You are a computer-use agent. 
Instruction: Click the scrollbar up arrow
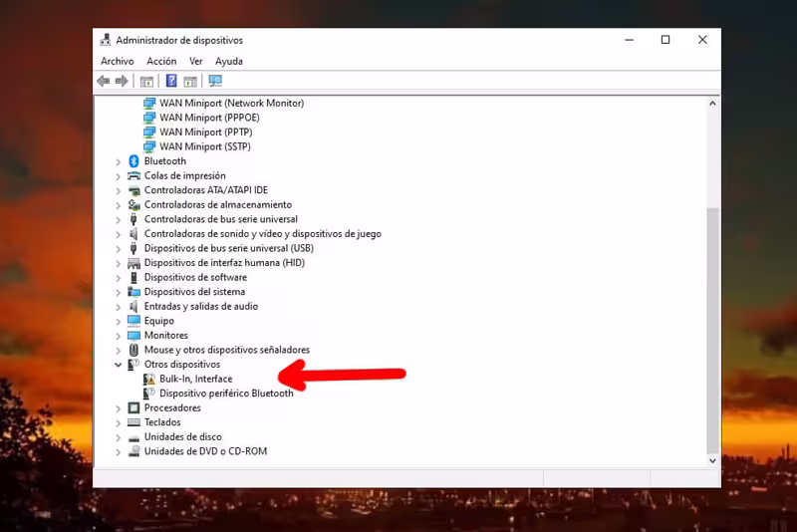[x=712, y=104]
